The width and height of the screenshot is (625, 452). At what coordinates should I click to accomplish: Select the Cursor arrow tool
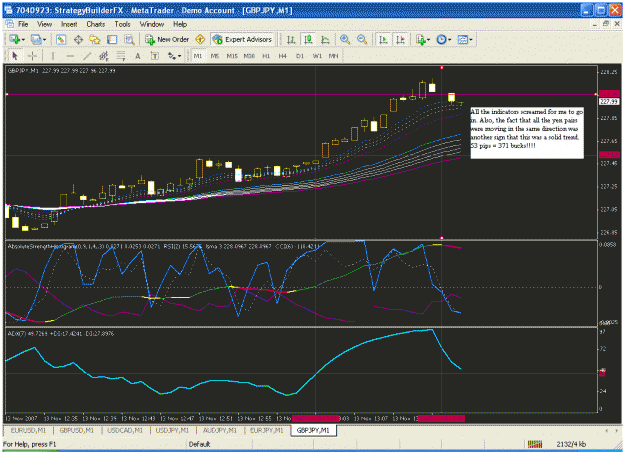click(x=15, y=56)
